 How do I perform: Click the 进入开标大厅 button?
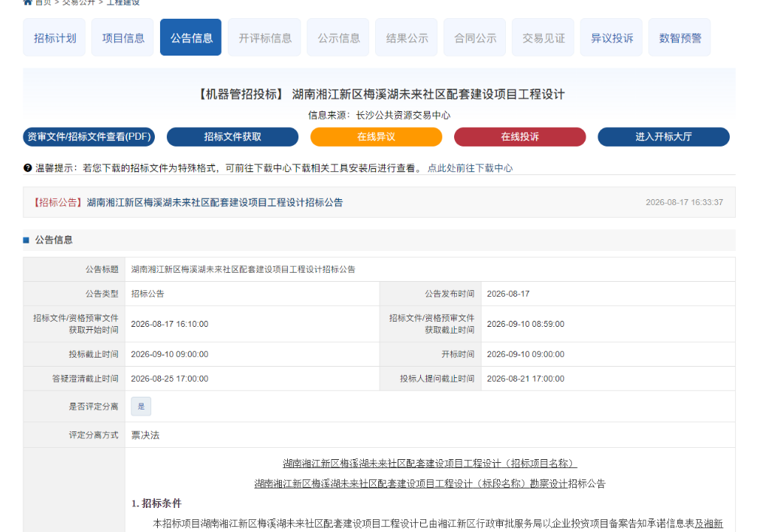[664, 137]
